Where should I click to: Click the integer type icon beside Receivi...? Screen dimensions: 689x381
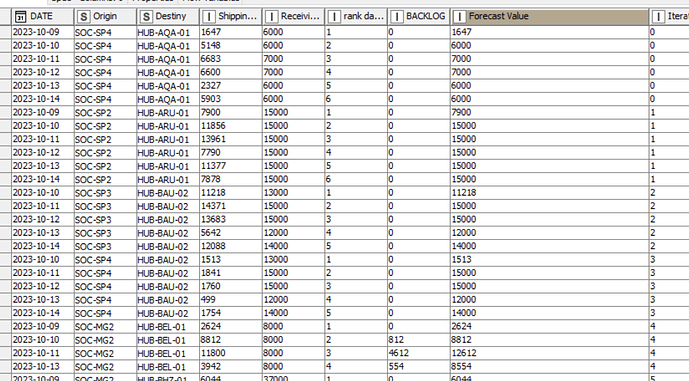click(x=271, y=17)
